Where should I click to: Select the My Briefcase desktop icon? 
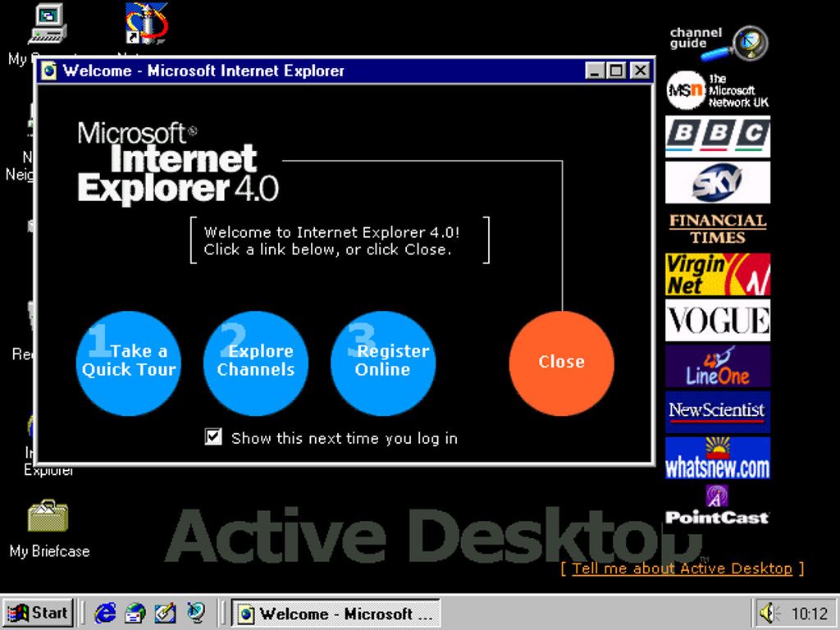tap(48, 516)
